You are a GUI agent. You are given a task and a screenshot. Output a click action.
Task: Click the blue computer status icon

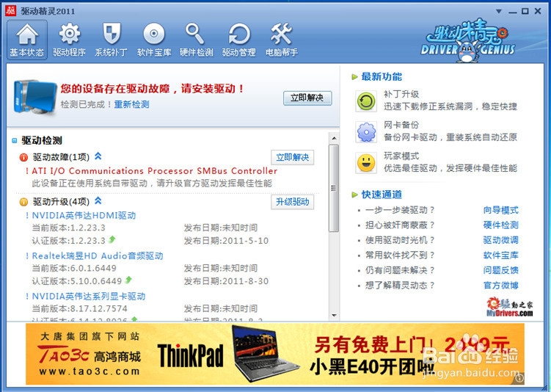(x=35, y=97)
